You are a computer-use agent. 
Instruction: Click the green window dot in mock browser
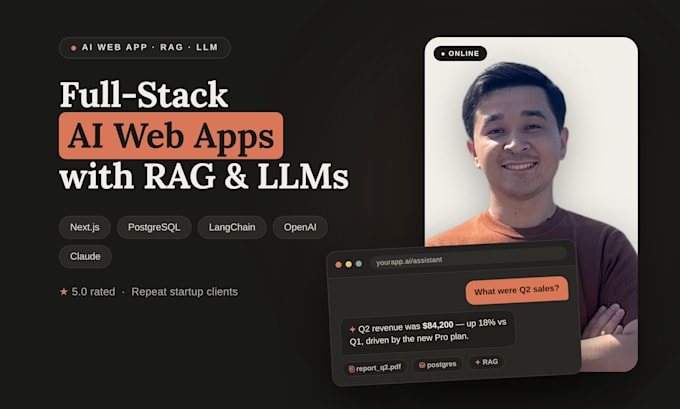pos(359,264)
